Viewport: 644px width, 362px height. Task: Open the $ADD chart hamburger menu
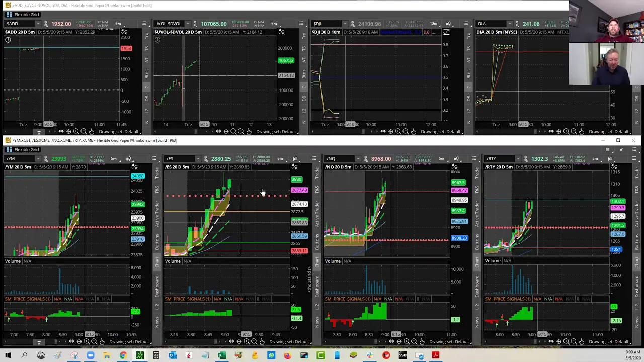point(144,24)
